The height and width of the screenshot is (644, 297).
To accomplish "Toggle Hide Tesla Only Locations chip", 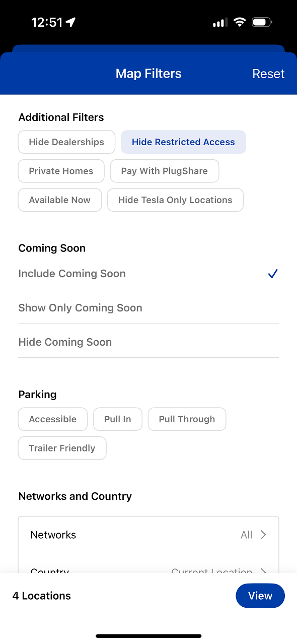I will pyautogui.click(x=175, y=200).
